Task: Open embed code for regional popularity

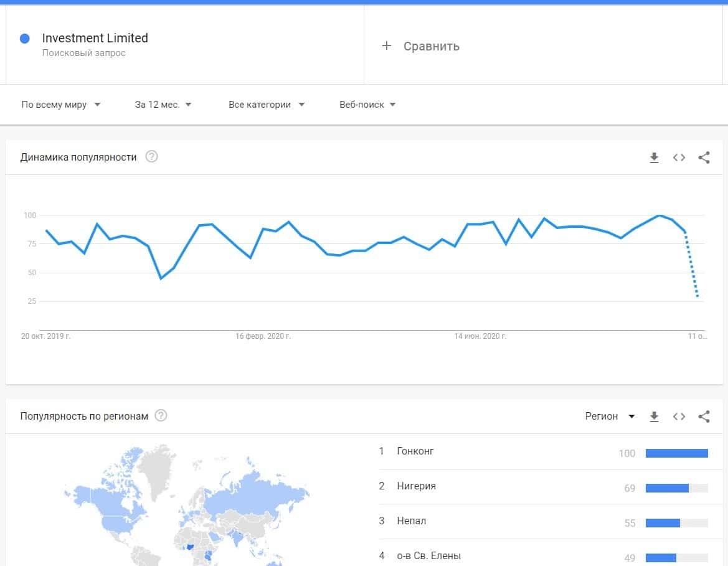Action: (x=679, y=417)
